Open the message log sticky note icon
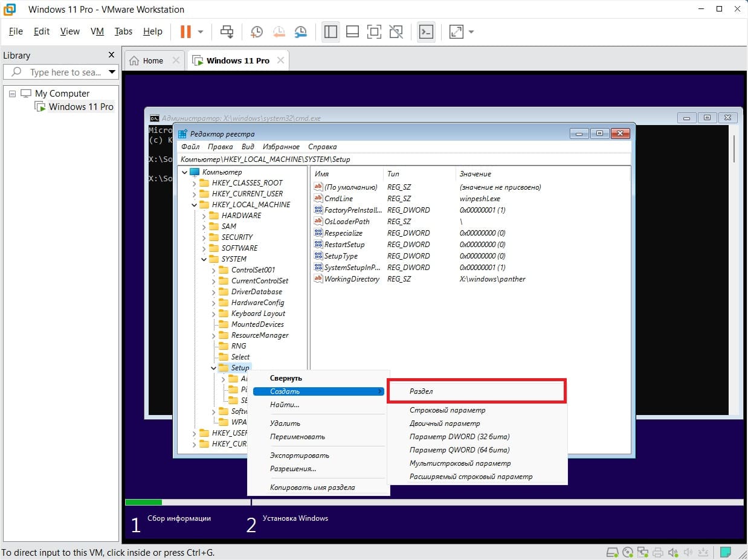This screenshot has width=748, height=560. pyautogui.click(x=726, y=552)
